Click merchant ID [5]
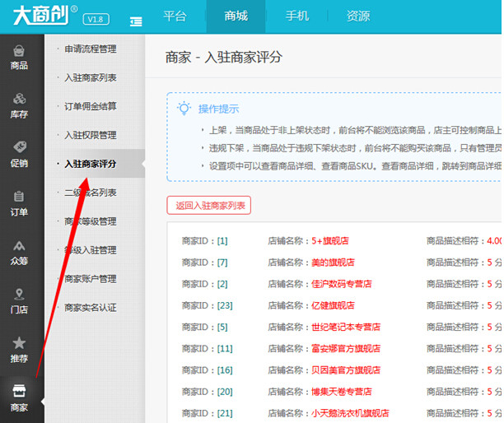This screenshot has height=423, width=504. [x=222, y=327]
